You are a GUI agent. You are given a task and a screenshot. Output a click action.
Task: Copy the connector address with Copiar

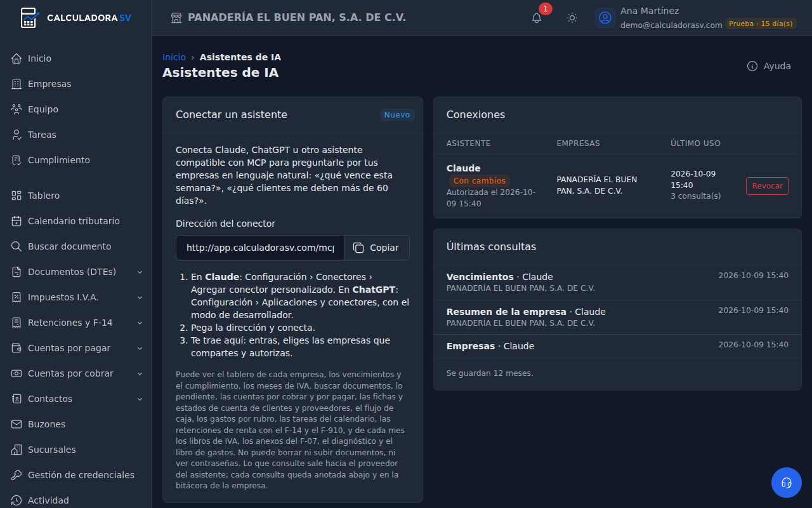376,248
